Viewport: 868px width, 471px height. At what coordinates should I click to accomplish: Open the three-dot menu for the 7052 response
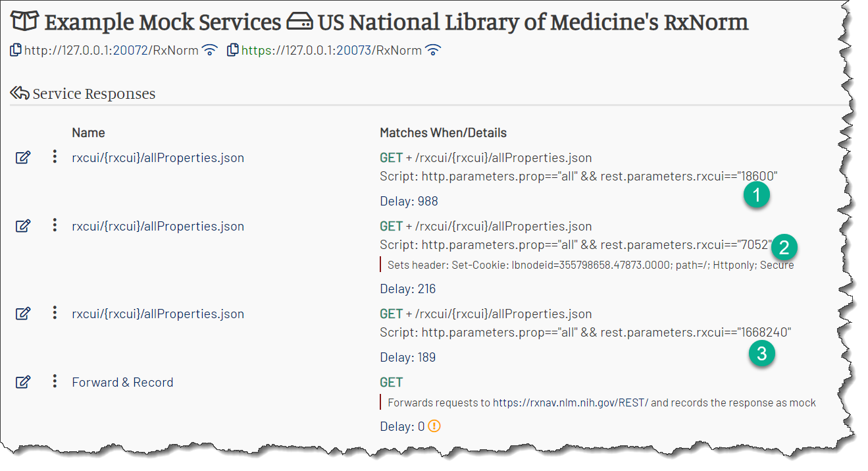point(55,225)
